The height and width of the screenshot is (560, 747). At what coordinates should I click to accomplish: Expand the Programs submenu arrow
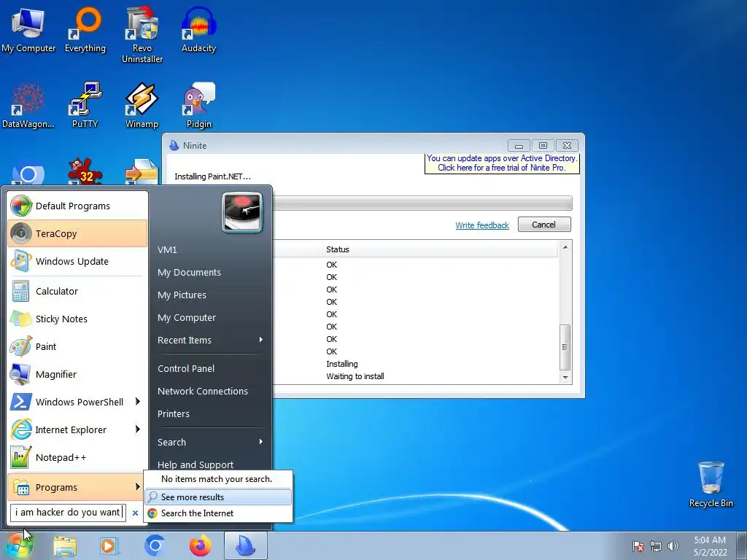[138, 486]
